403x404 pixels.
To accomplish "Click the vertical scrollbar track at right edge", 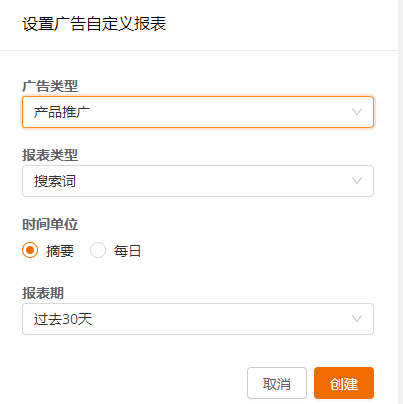I will [x=400, y=202].
